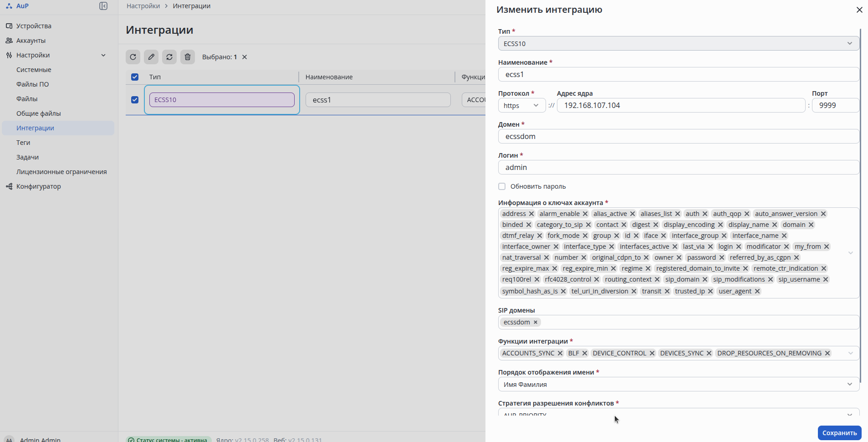Collapse the Настройки menu chevron

pos(103,55)
